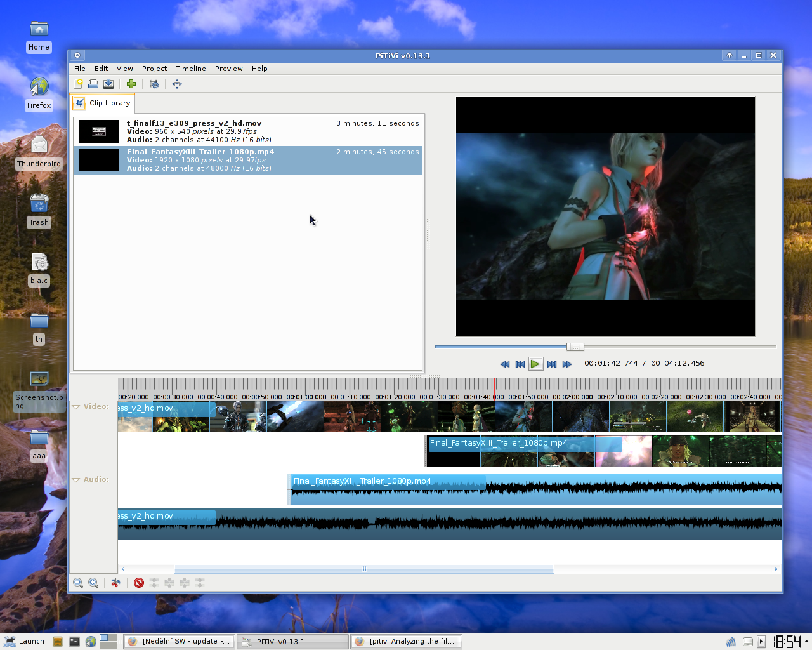Rewind the preview playback
The height and width of the screenshot is (650, 812).
point(505,364)
